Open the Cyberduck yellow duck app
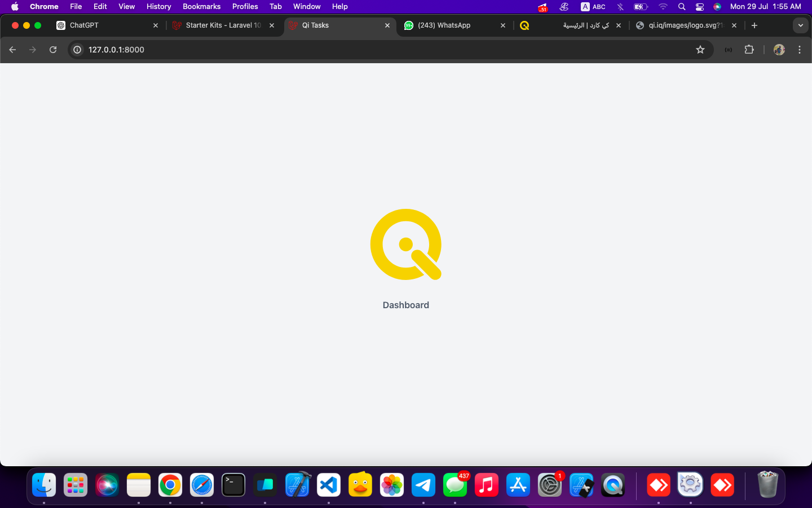The image size is (812, 508). [x=360, y=485]
